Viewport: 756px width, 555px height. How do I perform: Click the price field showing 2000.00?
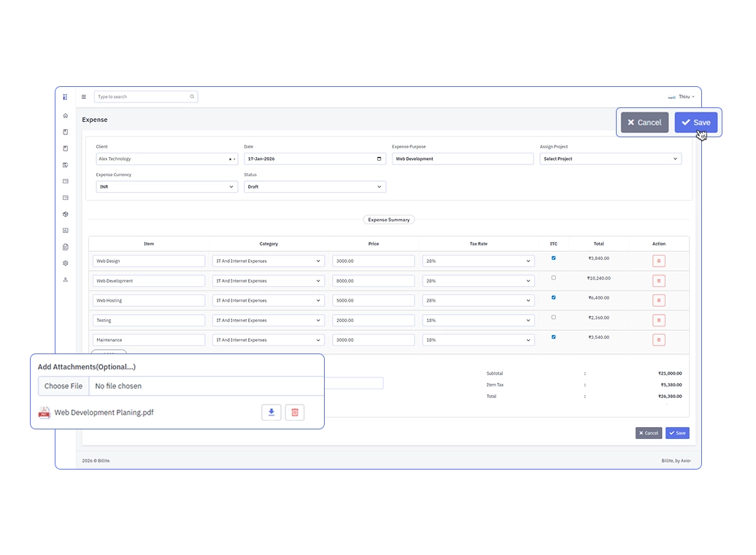373,321
